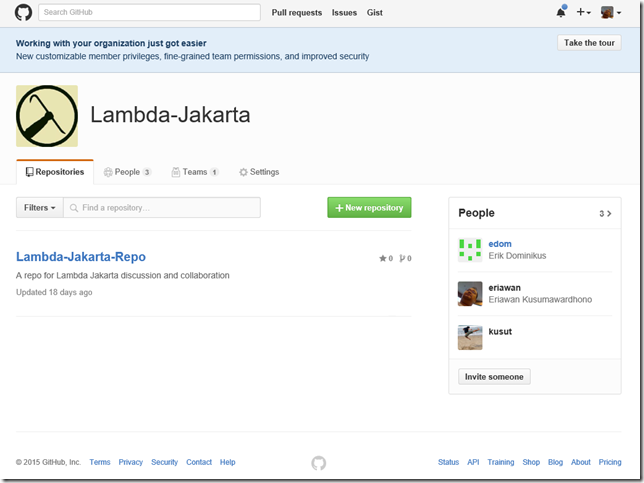Open the Settings tab

click(259, 172)
